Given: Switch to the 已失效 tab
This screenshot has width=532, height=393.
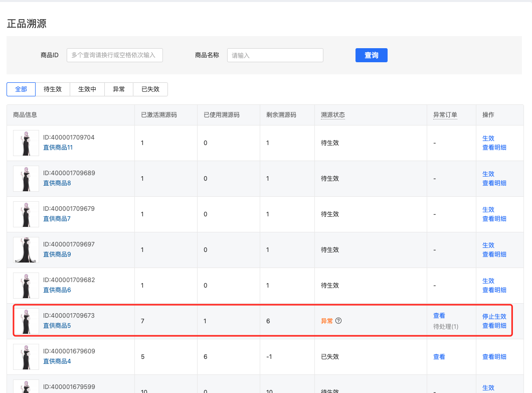Looking at the screenshot, I should tap(150, 89).
